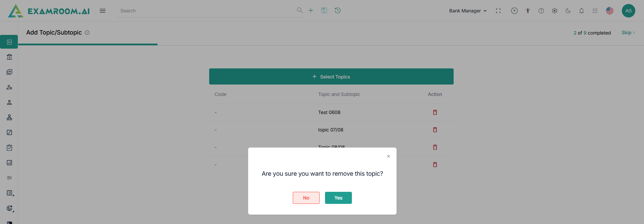644x224 pixels.
Task: Click the Select Topics button
Action: click(x=331, y=77)
